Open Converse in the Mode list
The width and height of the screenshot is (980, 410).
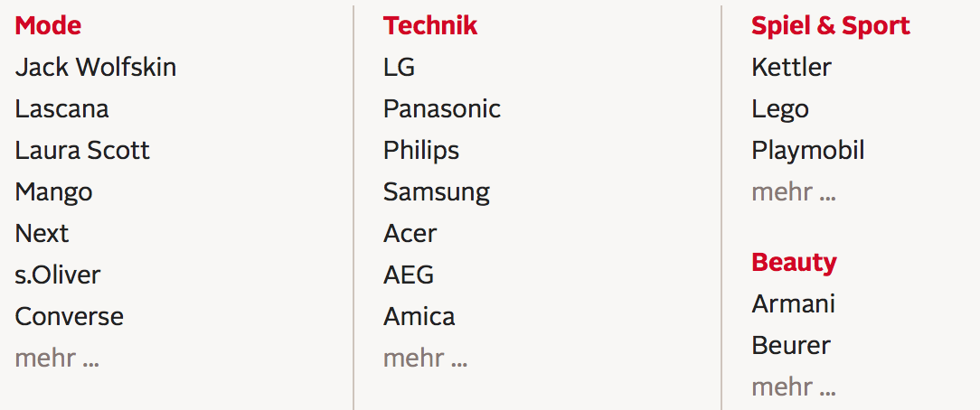click(x=70, y=316)
